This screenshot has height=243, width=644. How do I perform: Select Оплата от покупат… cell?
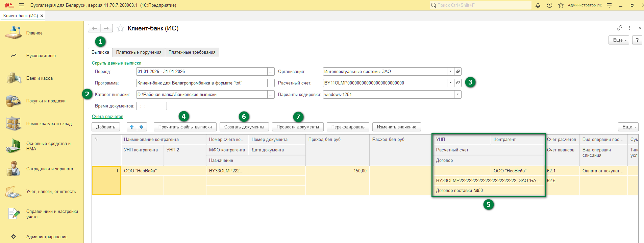603,171
